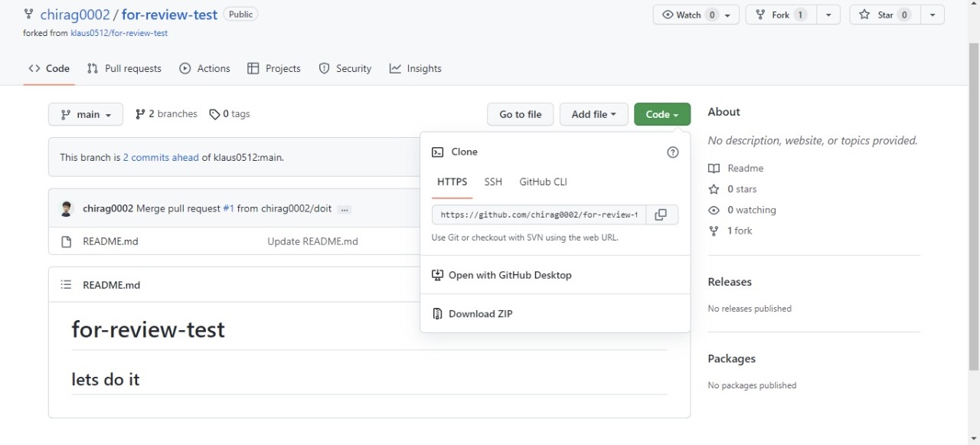Open the Packages heading link
This screenshot has height=445, width=980.
pyautogui.click(x=731, y=358)
